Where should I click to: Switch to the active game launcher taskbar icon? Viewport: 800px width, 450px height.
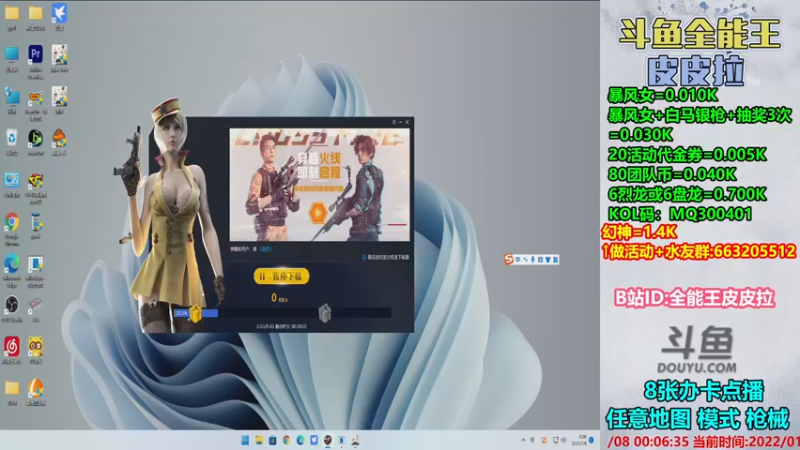pos(328,440)
